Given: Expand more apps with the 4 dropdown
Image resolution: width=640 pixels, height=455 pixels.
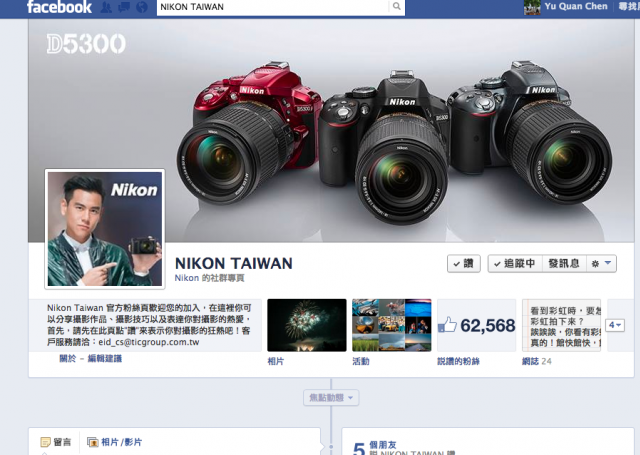Looking at the screenshot, I should click(x=615, y=325).
